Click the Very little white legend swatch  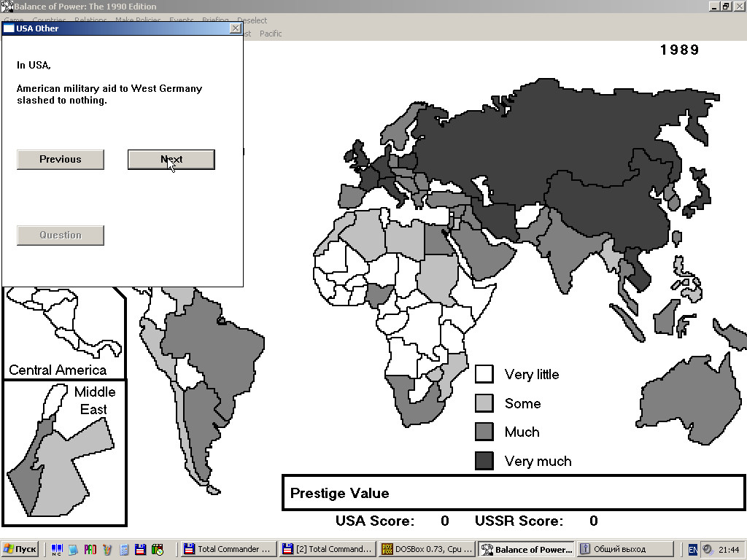click(484, 374)
